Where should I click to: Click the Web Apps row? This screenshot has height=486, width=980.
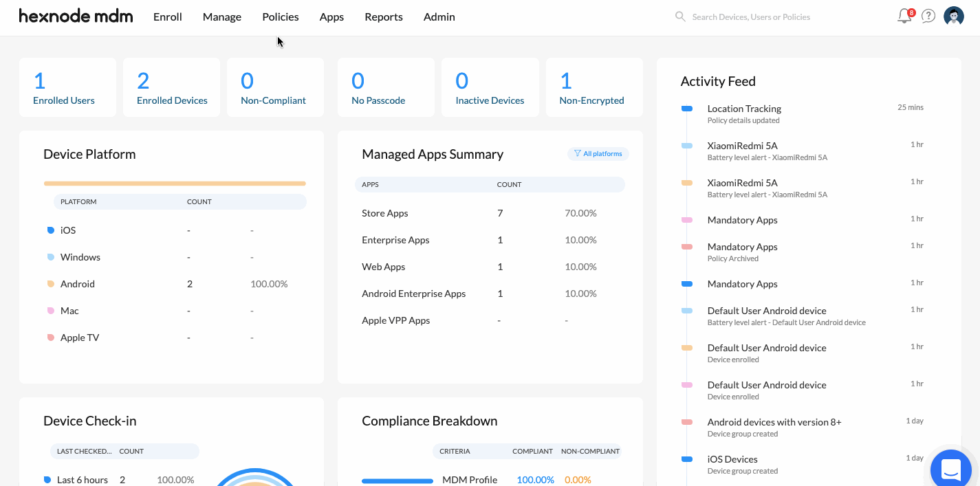pyautogui.click(x=490, y=267)
